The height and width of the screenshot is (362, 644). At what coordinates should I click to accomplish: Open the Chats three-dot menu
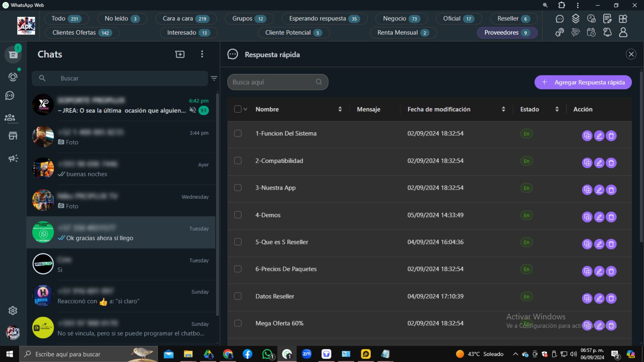[x=202, y=54]
